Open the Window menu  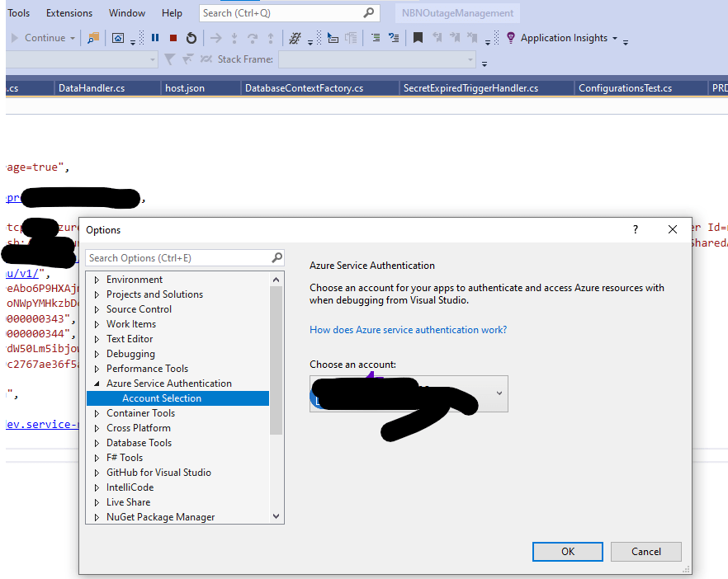[127, 13]
